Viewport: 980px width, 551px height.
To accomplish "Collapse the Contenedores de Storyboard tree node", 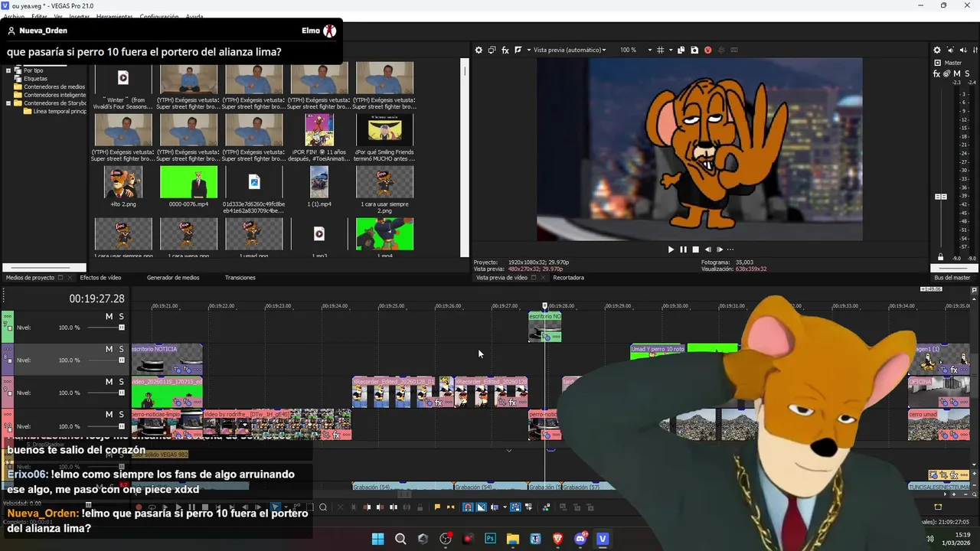I will click(x=8, y=103).
